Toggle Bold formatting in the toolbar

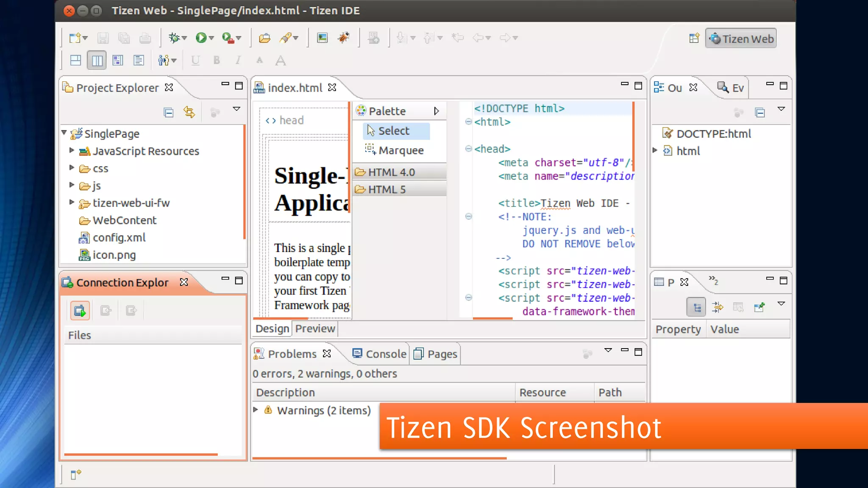coord(217,60)
